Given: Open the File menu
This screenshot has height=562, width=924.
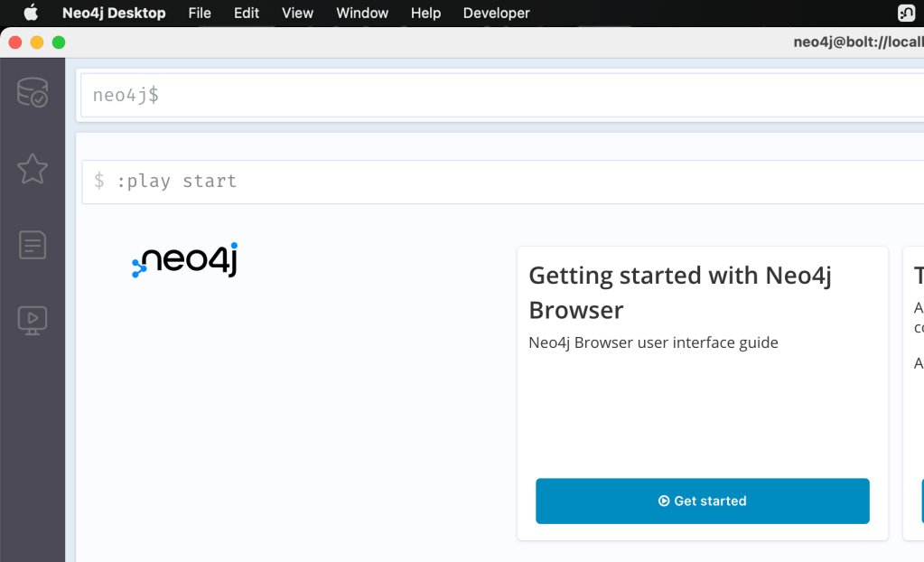Looking at the screenshot, I should [x=200, y=13].
